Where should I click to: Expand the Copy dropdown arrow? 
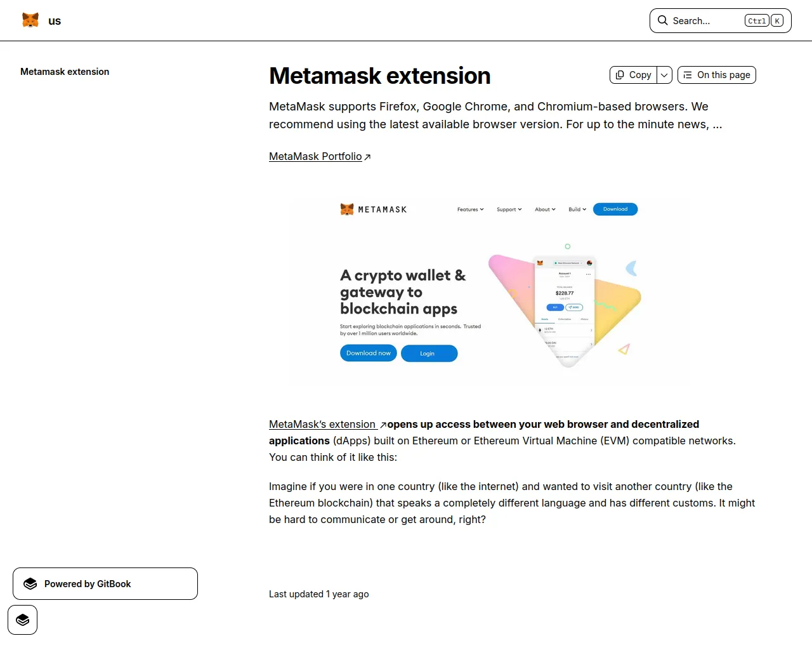point(664,75)
